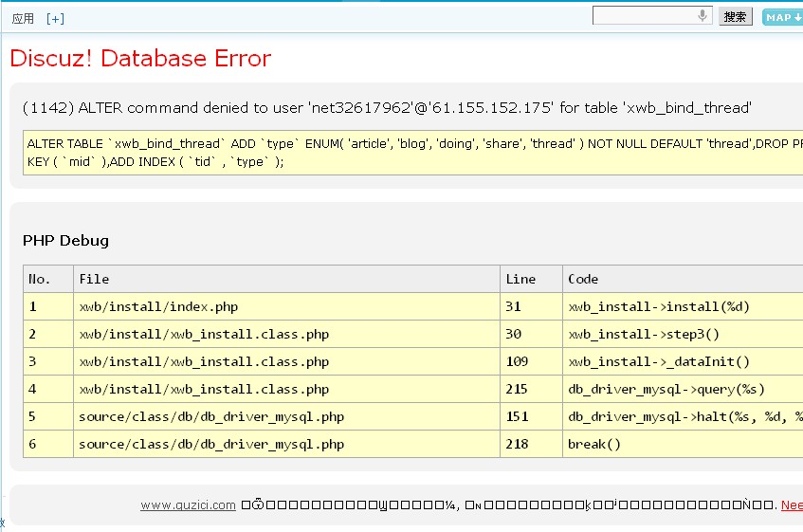
Task: Click line number 218 cell
Action: (531, 444)
